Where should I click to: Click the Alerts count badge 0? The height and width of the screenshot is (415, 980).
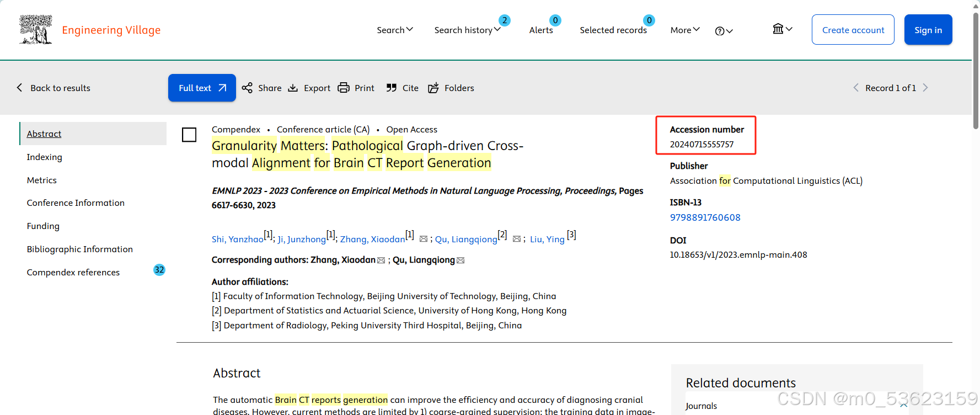click(x=555, y=20)
